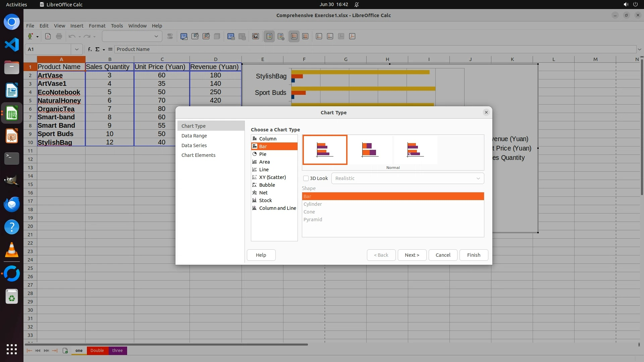Select the Percent Stacked bar subtype
644x362 pixels.
(415, 150)
